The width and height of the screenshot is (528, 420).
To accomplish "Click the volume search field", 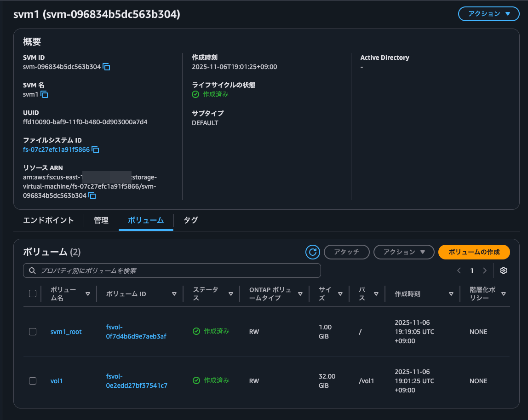I will point(172,271).
